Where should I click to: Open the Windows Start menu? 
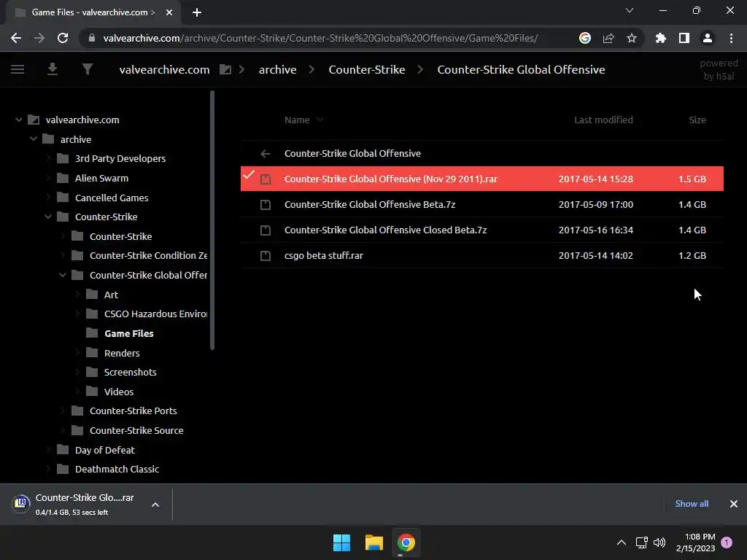[x=341, y=542]
